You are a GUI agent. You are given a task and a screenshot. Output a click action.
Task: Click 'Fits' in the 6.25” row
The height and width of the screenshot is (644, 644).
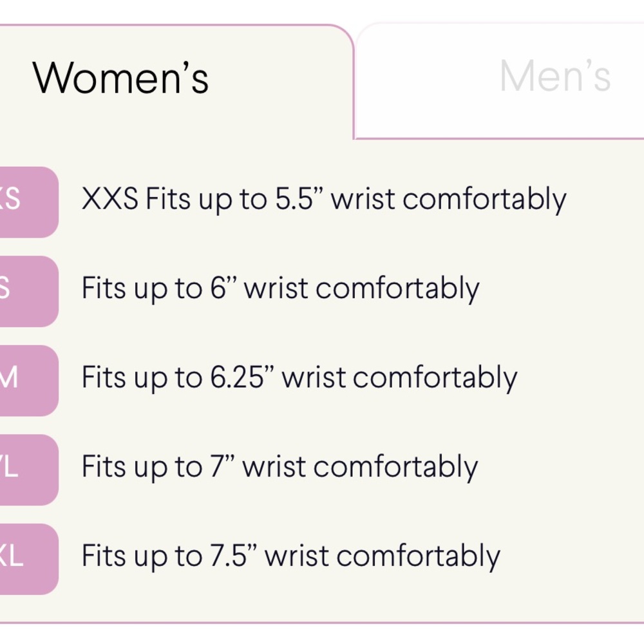[104, 378]
